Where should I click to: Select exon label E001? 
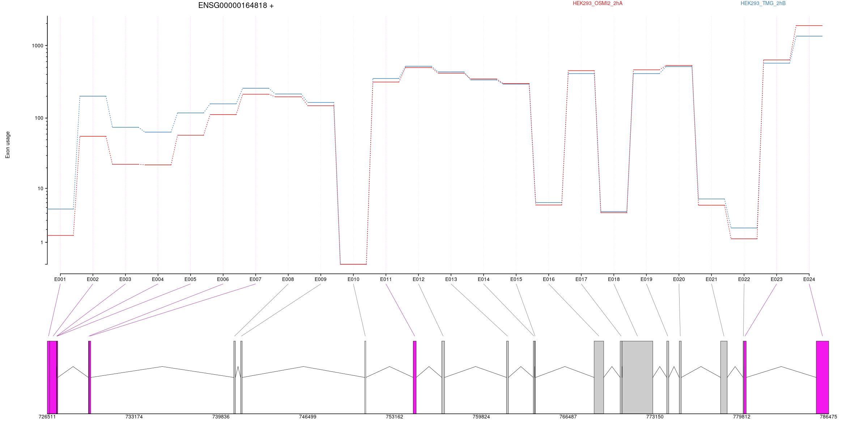click(60, 279)
